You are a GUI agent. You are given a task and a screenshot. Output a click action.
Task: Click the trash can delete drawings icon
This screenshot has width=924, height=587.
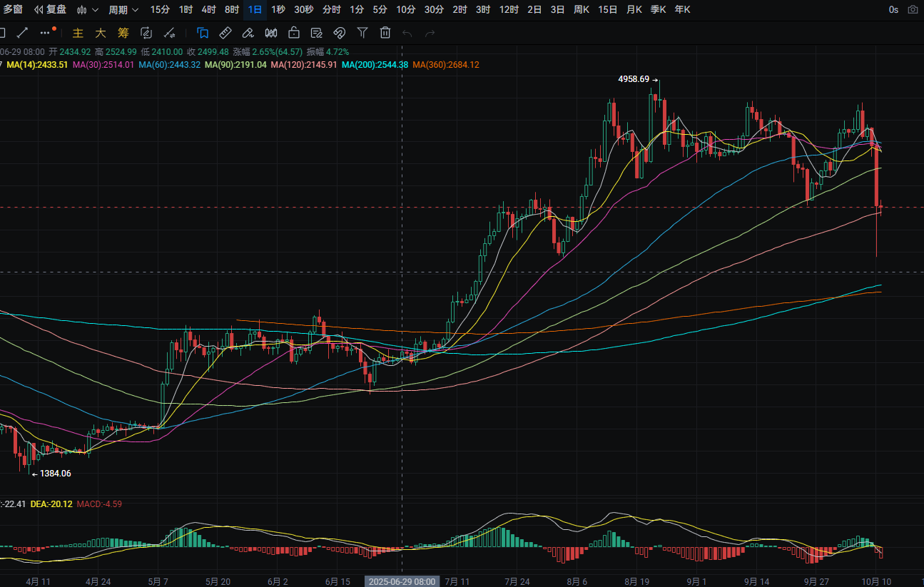pos(385,32)
